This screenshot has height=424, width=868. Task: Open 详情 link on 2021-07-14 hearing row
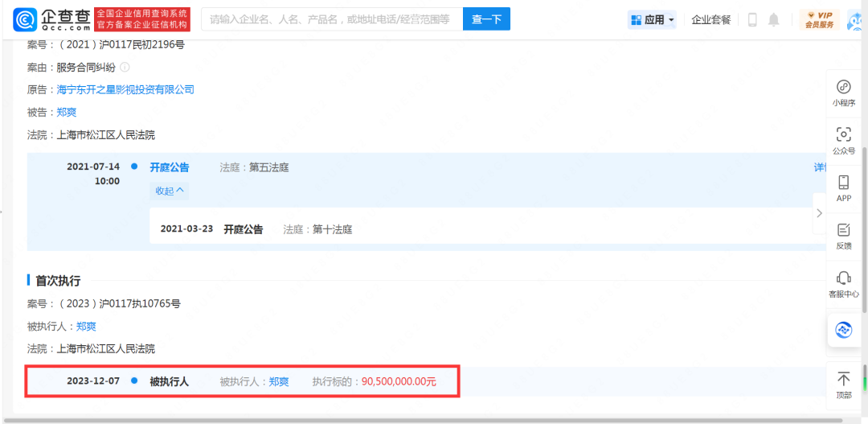click(819, 167)
